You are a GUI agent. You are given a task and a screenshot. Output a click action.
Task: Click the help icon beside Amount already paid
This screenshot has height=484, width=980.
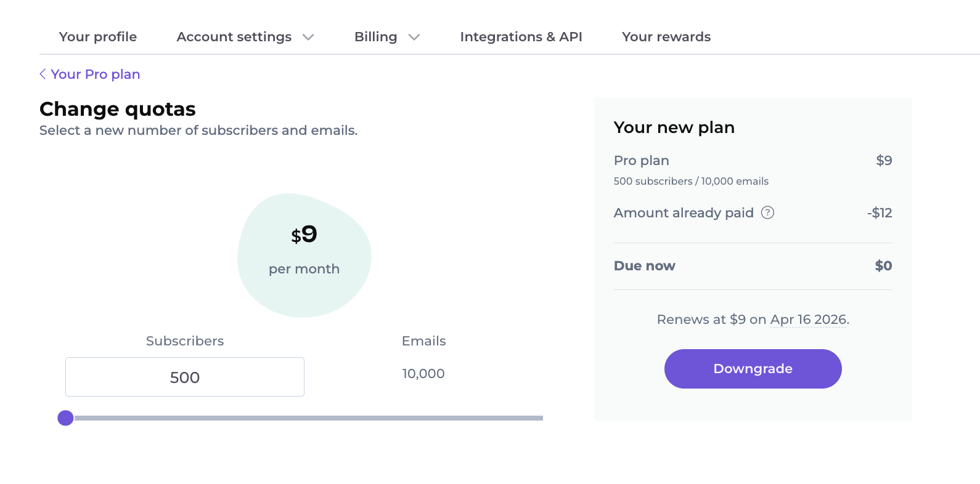pyautogui.click(x=767, y=212)
